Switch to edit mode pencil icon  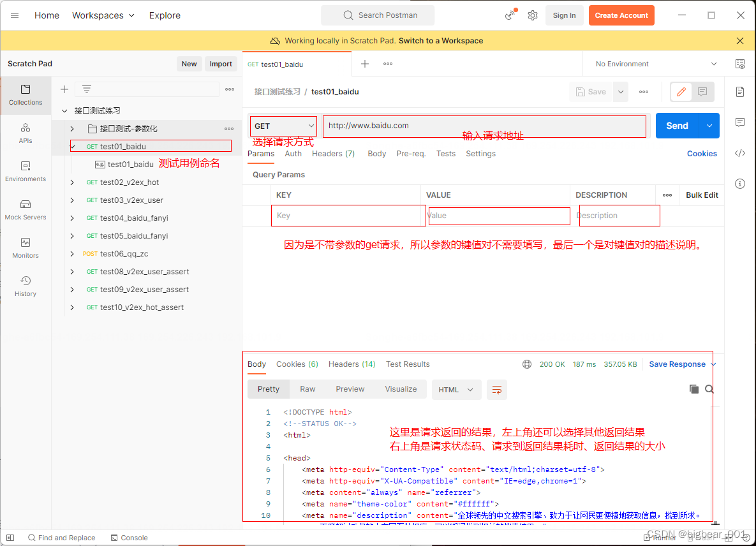[681, 92]
